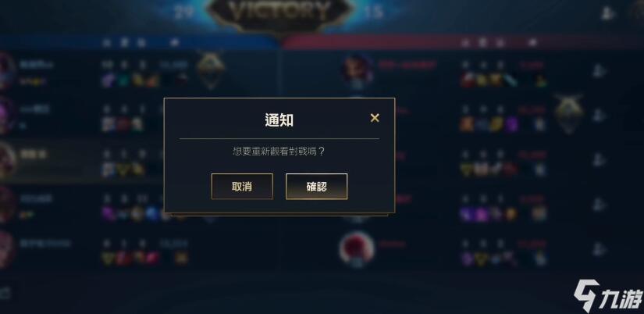This screenshot has height=314, width=644.
Task: Add the fourth red-team player as friend
Action: click(600, 205)
